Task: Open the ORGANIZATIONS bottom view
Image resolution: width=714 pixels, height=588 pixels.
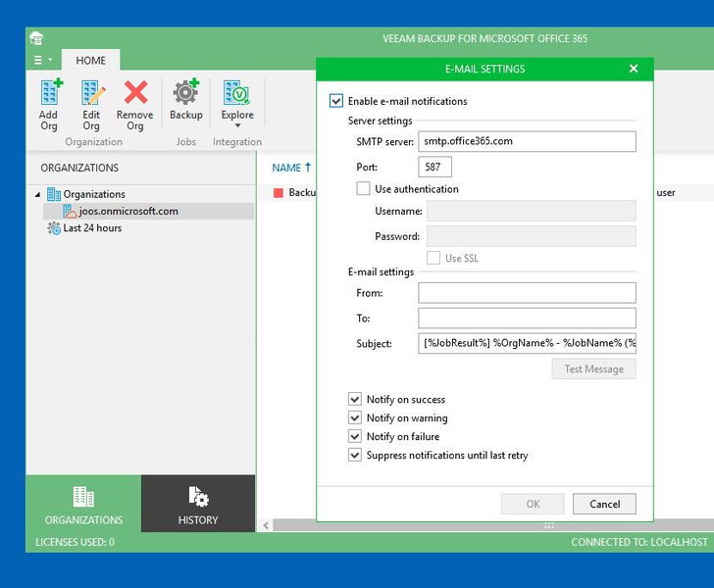Action: [83, 505]
